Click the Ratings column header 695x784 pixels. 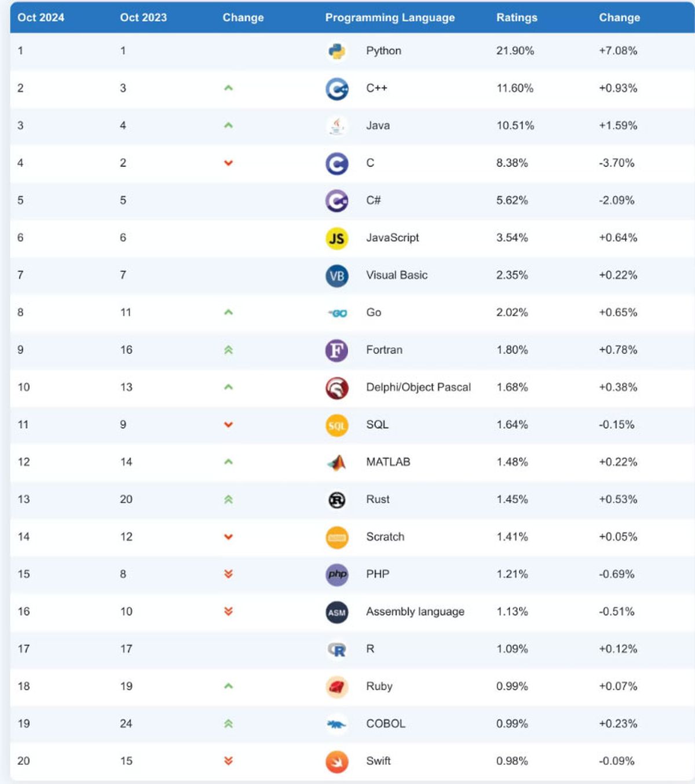click(517, 17)
